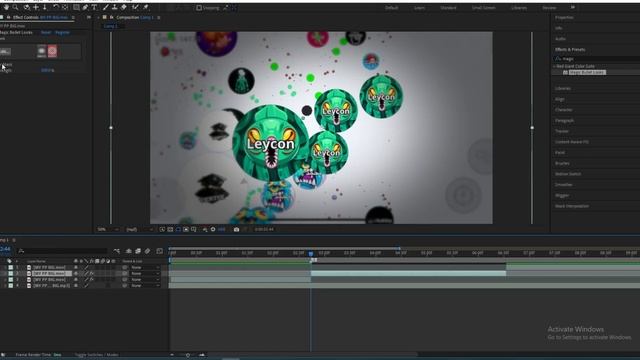
Task: Select the Rotation tool
Action: (56, 7)
